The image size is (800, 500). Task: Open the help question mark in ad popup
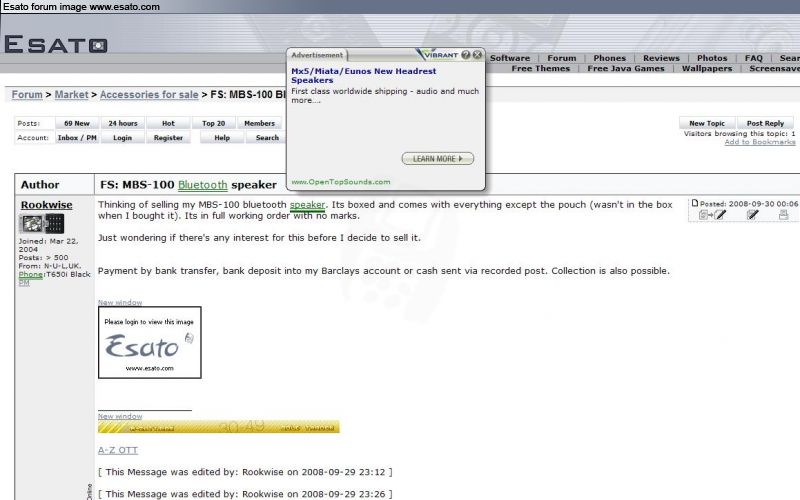466,55
